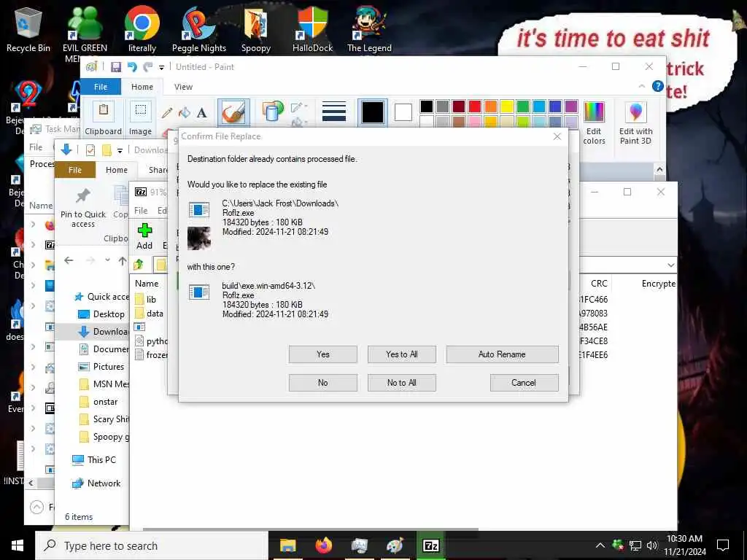Open the 7-Zip File menu
The width and height of the screenshot is (747, 560).
pyautogui.click(x=141, y=211)
